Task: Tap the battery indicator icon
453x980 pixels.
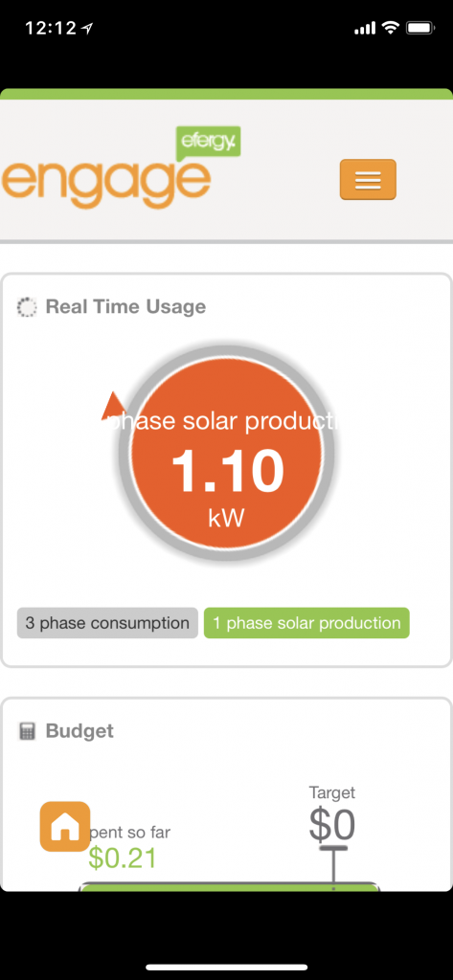Action: click(x=419, y=28)
